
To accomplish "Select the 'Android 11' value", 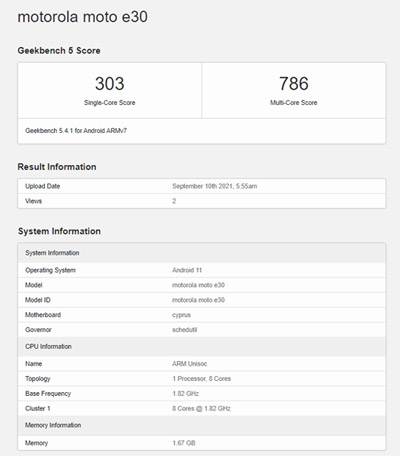I will pos(187,270).
